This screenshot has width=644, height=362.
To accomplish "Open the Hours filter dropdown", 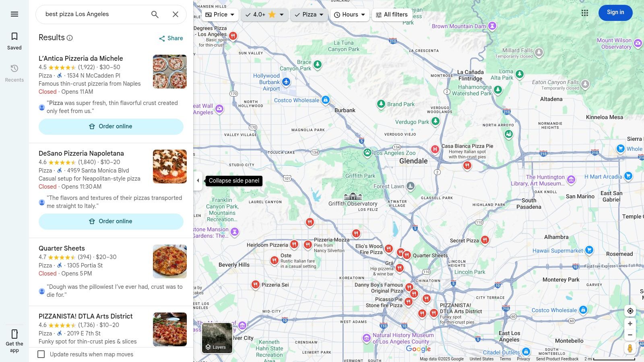I will click(350, 14).
